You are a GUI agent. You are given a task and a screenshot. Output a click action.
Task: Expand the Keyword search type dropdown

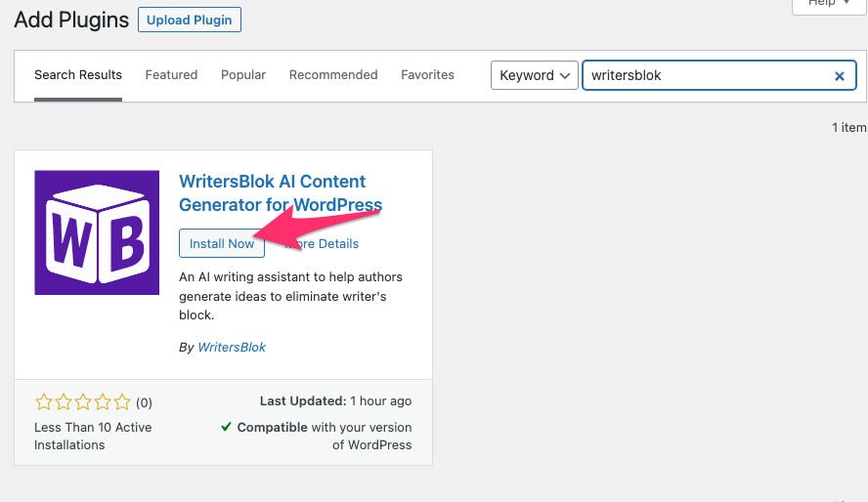pyautogui.click(x=535, y=75)
